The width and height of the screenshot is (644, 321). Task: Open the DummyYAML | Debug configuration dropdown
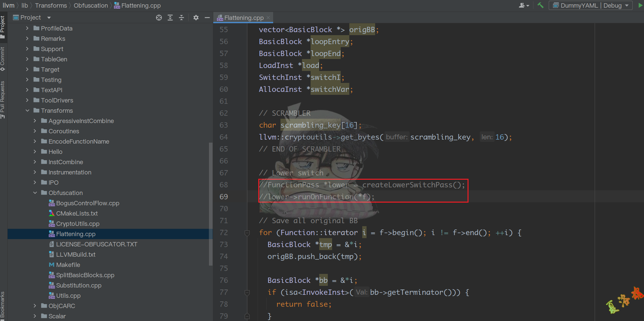591,5
